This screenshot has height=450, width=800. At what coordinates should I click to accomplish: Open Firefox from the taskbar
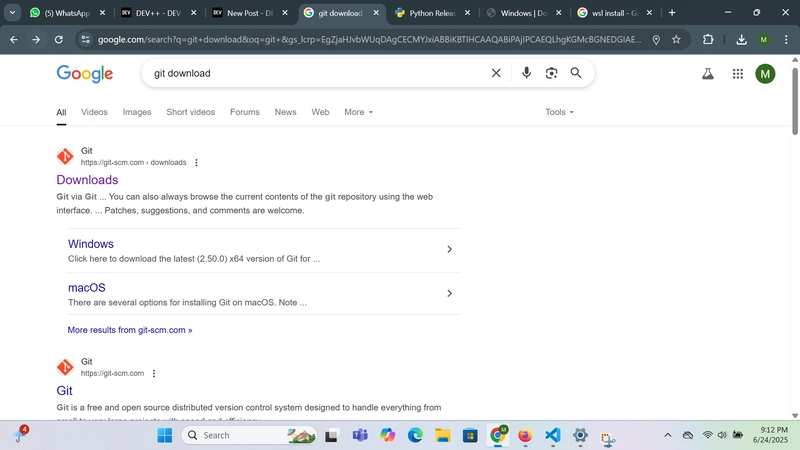coord(525,435)
